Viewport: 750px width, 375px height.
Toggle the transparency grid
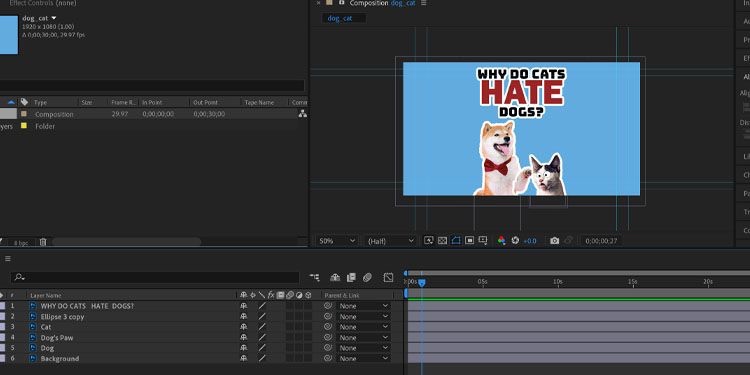point(442,241)
